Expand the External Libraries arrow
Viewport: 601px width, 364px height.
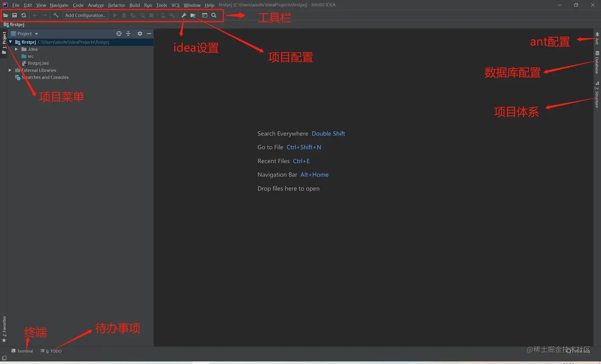tap(10, 70)
